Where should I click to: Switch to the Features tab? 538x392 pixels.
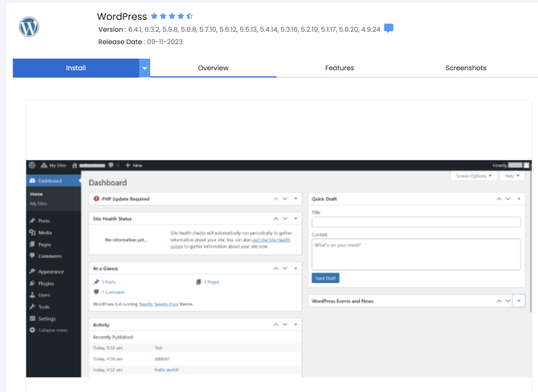coord(339,68)
